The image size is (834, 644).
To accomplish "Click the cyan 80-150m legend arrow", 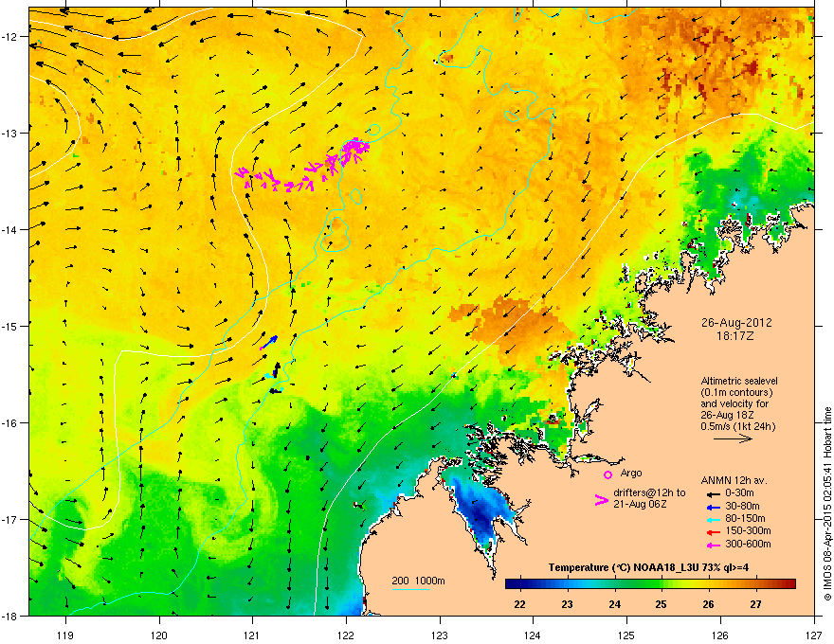I will tap(713, 519).
